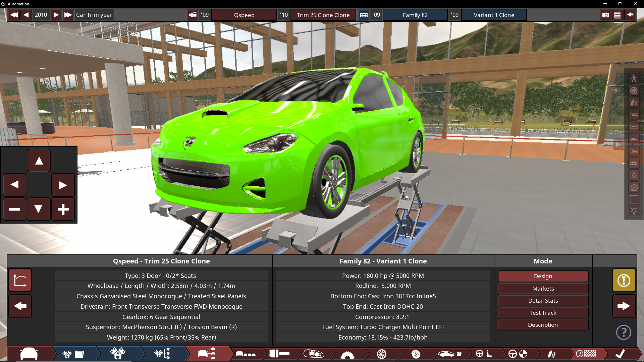The height and width of the screenshot is (362, 644).
Task: Toggle the crossed-out circle icon in sidebar
Action: tap(634, 187)
